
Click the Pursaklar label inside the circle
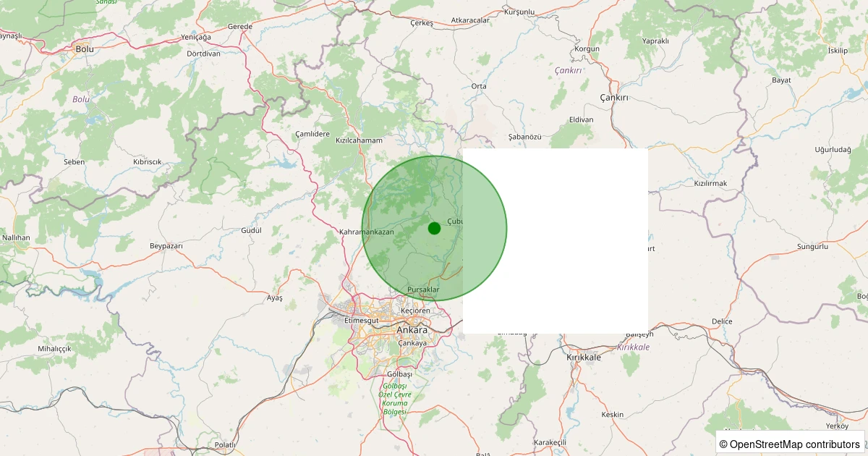coord(423,290)
